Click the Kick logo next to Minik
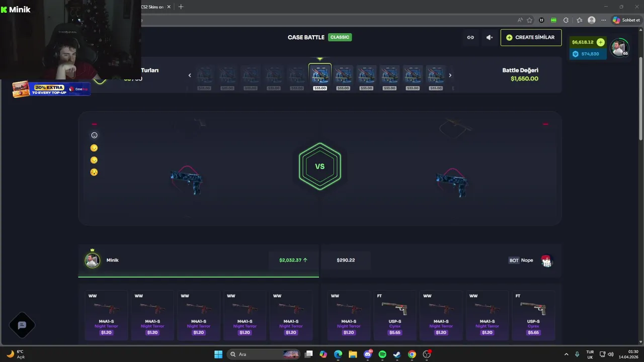 click(x=4, y=10)
